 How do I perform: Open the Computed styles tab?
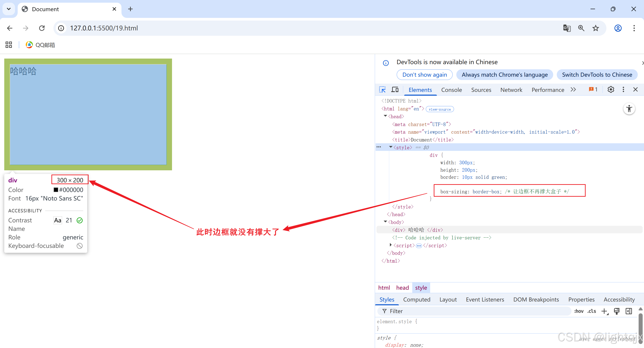(417, 299)
